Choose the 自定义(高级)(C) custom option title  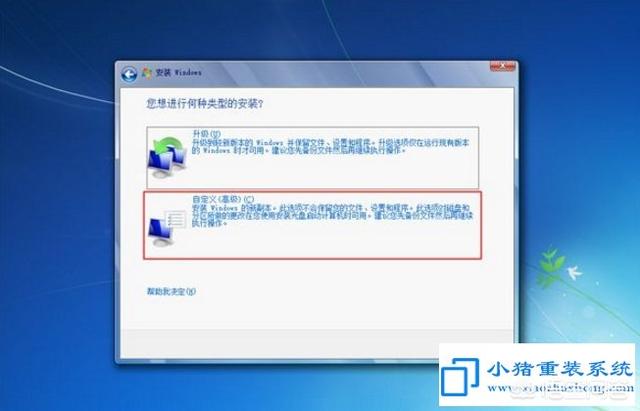coord(223,199)
